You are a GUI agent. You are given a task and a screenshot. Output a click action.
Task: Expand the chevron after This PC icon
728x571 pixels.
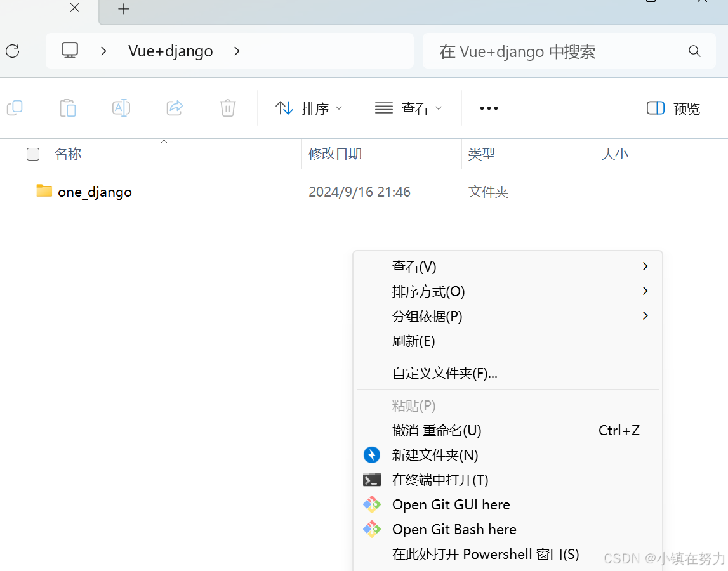(x=103, y=51)
